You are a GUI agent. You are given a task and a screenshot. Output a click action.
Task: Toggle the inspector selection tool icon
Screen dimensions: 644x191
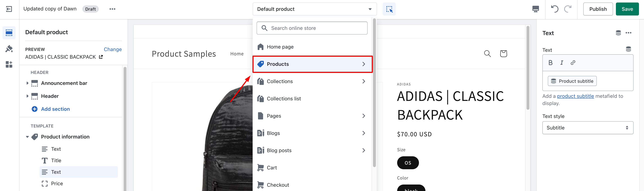pyautogui.click(x=389, y=9)
